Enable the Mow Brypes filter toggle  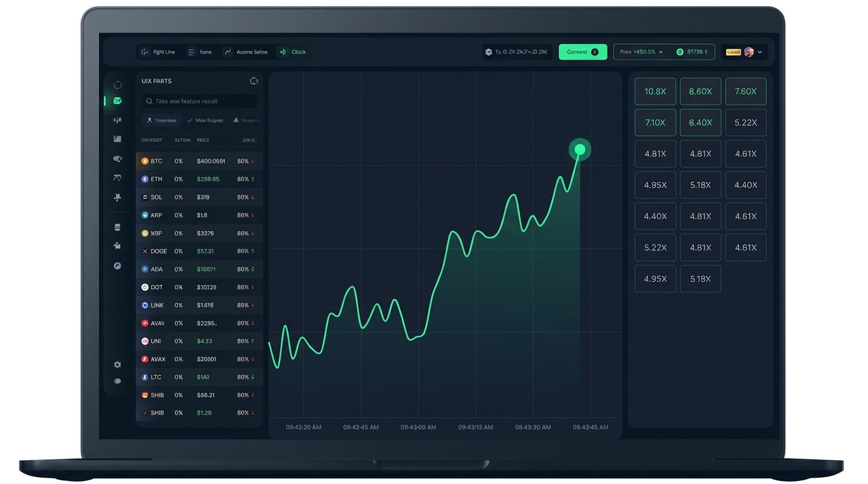(x=205, y=120)
